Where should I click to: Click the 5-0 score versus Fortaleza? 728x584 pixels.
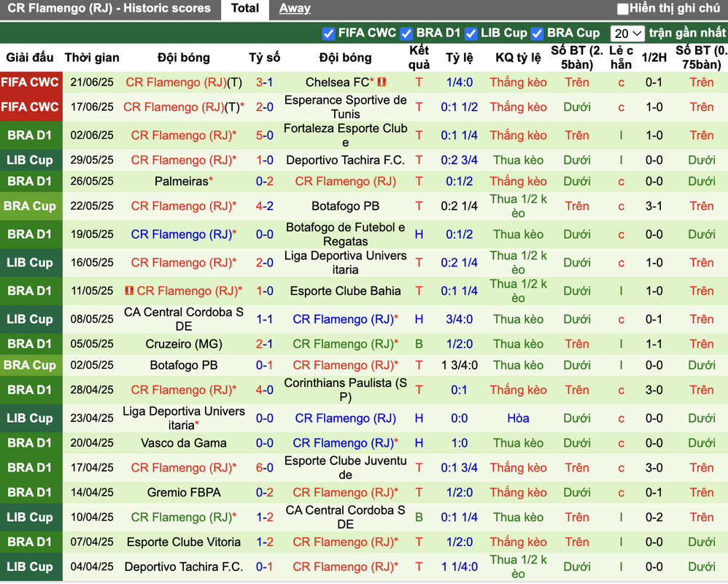tap(264, 135)
